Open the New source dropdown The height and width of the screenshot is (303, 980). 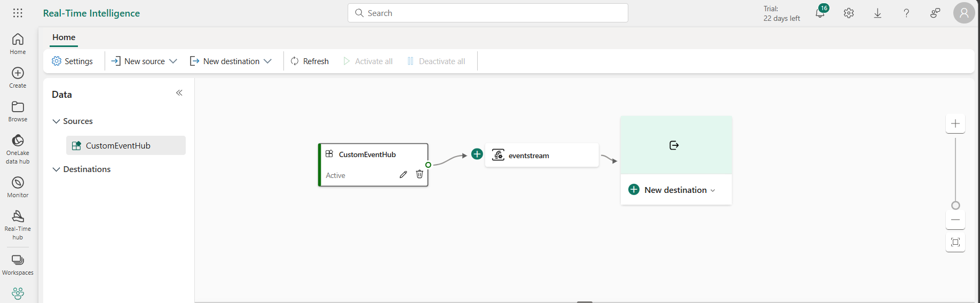(144, 61)
